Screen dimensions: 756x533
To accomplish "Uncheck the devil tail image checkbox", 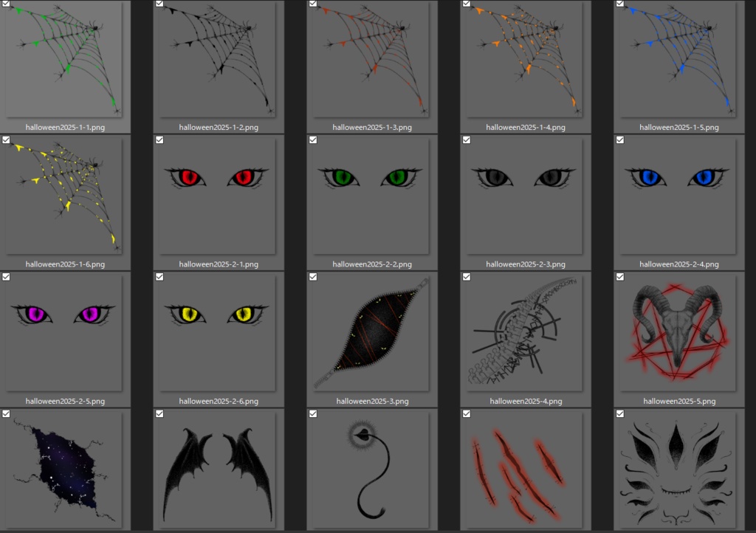I will click(313, 413).
